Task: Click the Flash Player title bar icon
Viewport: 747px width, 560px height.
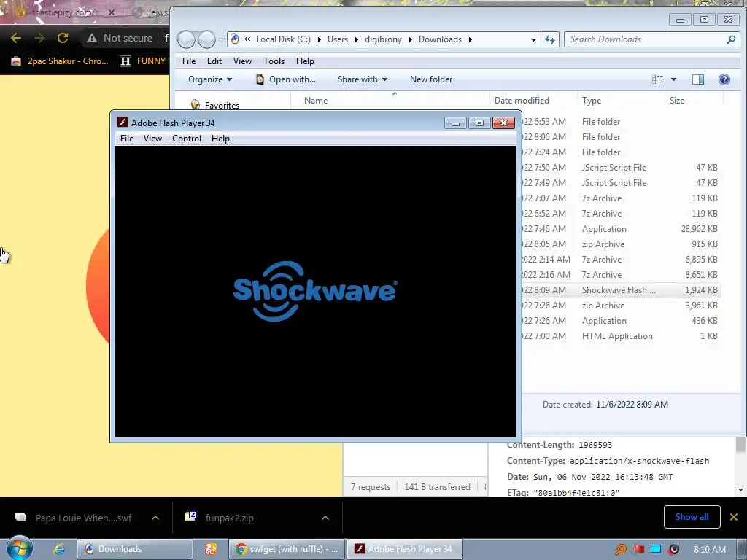Action: coord(123,122)
